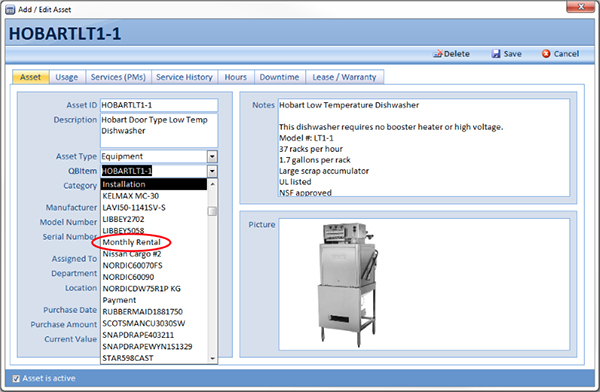
Task: Open the Lease / Warranty tab
Action: [x=344, y=77]
